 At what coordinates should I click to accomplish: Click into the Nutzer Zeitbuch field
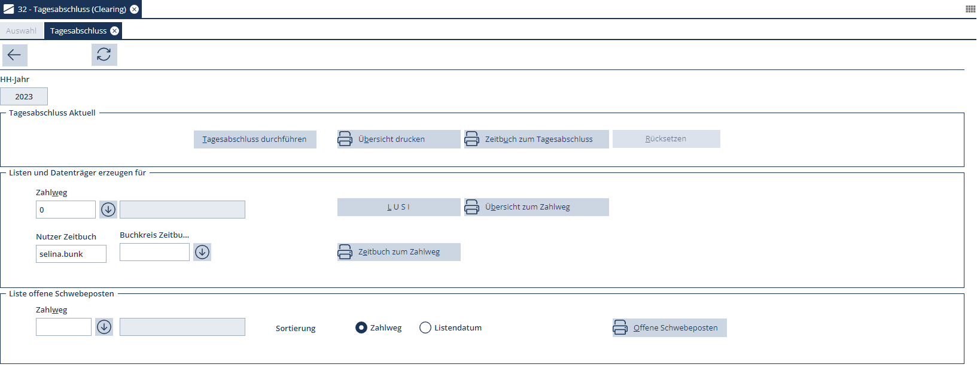[71, 254]
